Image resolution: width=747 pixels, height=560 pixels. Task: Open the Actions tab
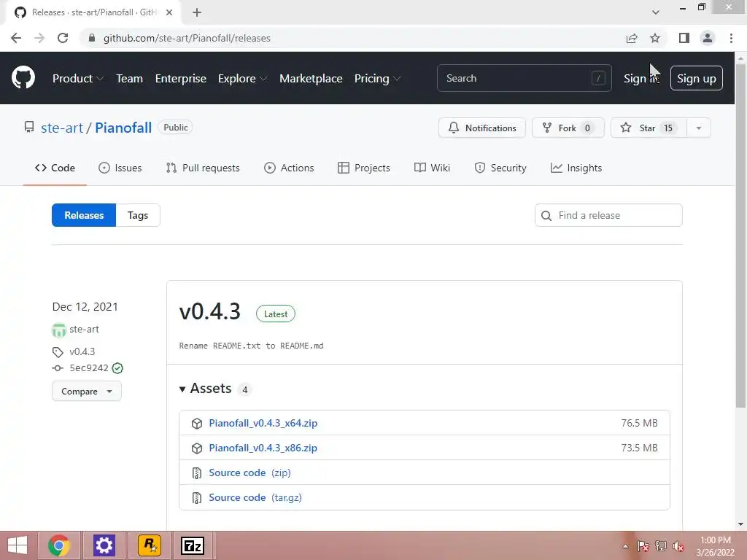289,168
